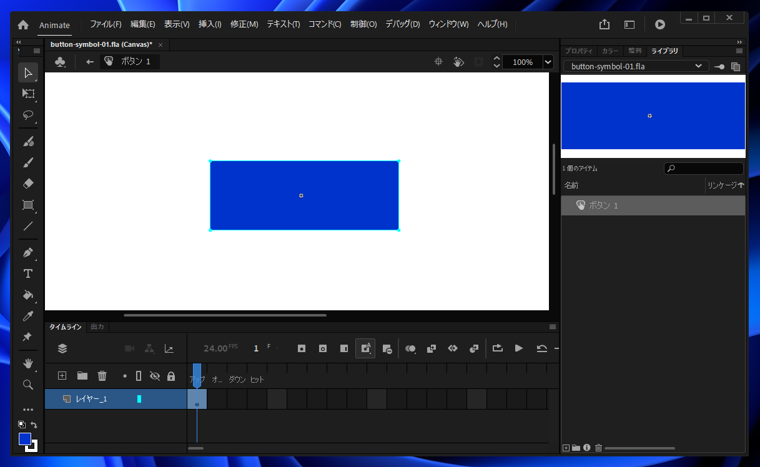Select the Rectangle tool

28,205
